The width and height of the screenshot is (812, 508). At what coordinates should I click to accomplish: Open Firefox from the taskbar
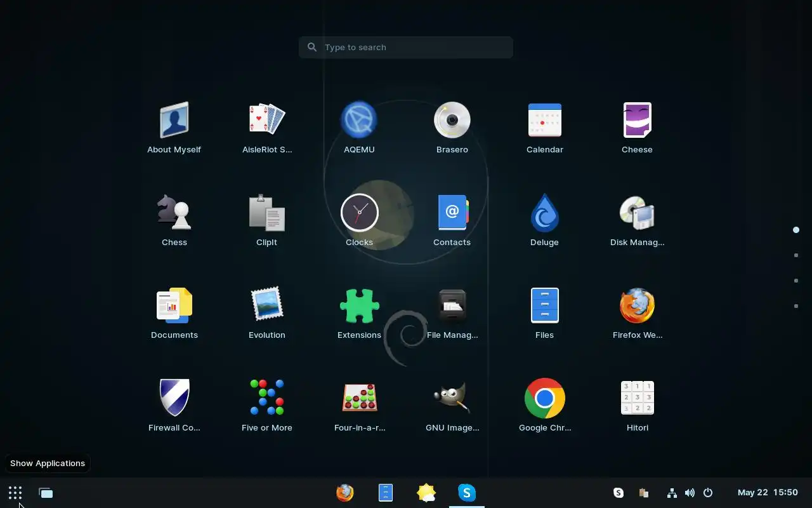tap(344, 493)
